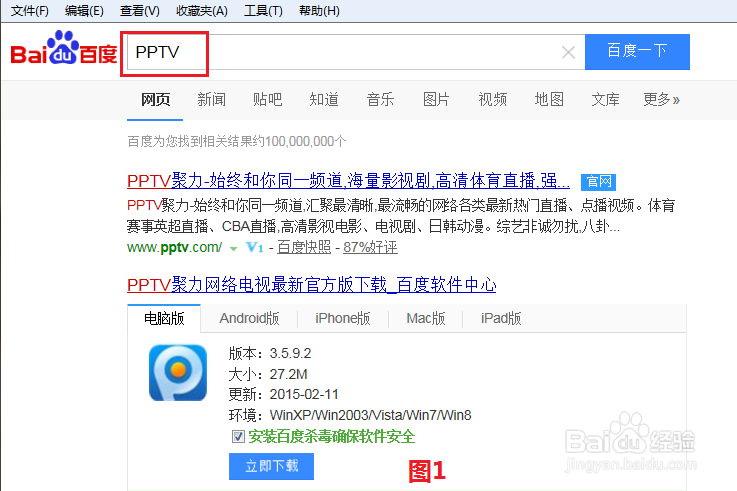Screen dimensions: 737x491
Task: Click the WinXP/Win2003/Vista/Win7/Win8 text
Action: point(370,415)
